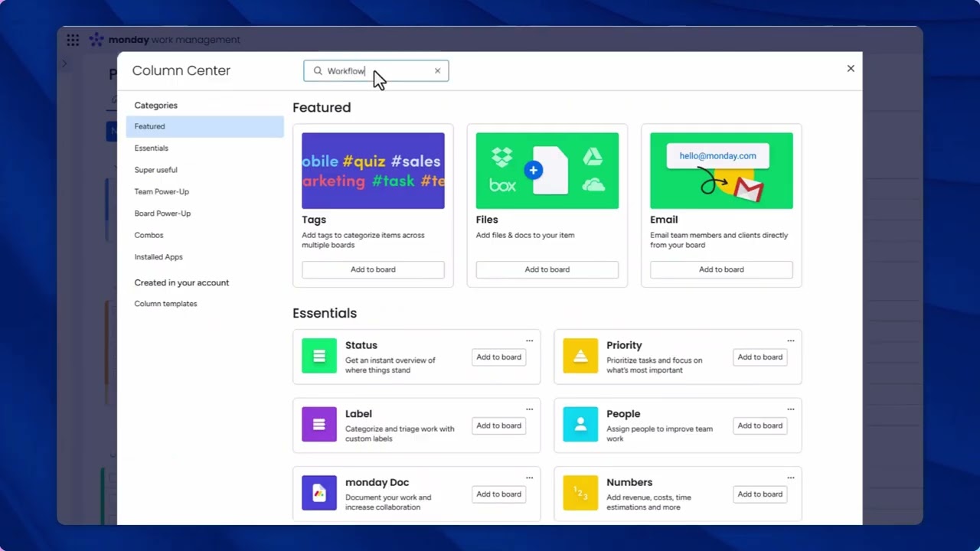Click the Numbers card title
Screen dimensions: 980x551
coord(629,482)
